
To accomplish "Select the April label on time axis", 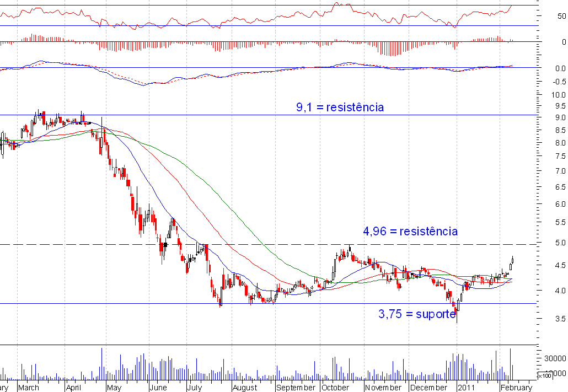I will pyautogui.click(x=74, y=387).
